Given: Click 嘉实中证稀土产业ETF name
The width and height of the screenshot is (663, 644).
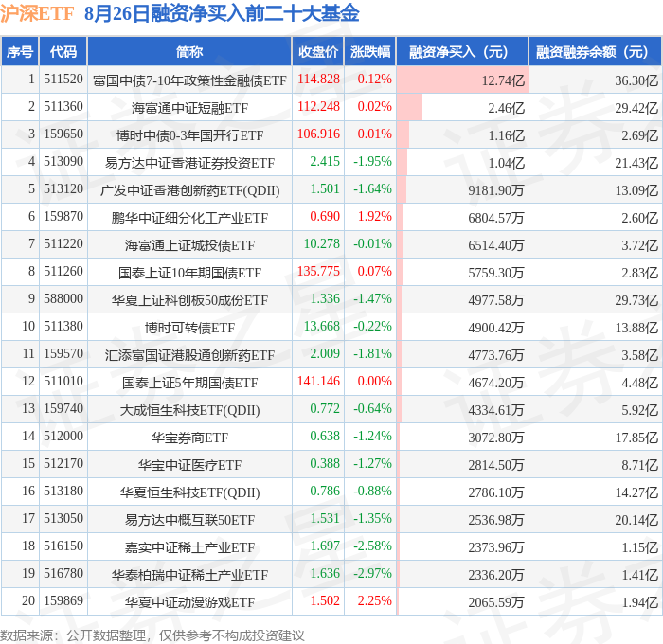Looking at the screenshot, I should 189,547.
